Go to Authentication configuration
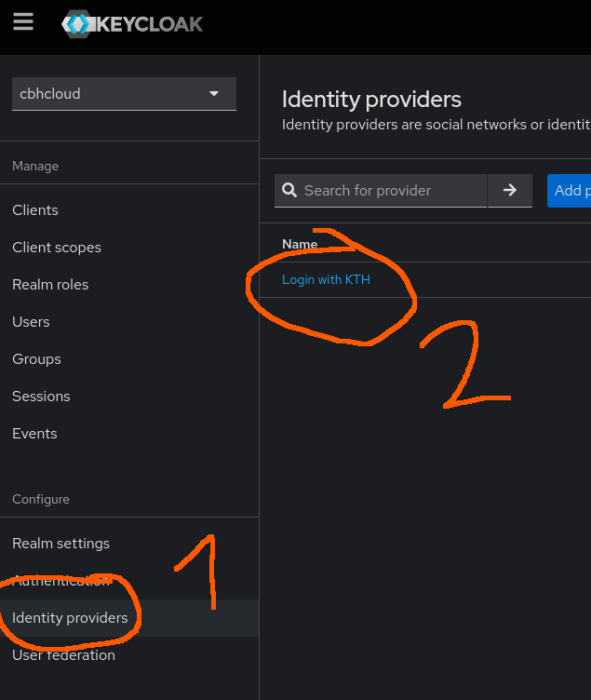The image size is (591, 700). tap(61, 581)
